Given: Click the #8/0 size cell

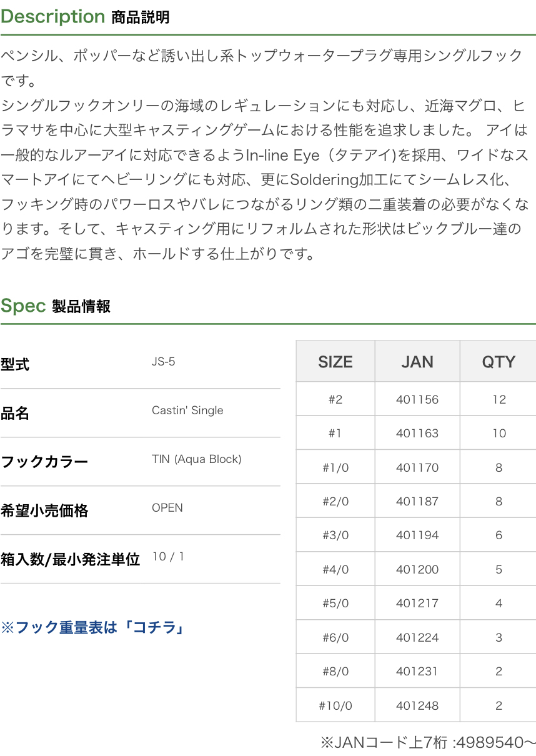Looking at the screenshot, I should pyautogui.click(x=335, y=672).
